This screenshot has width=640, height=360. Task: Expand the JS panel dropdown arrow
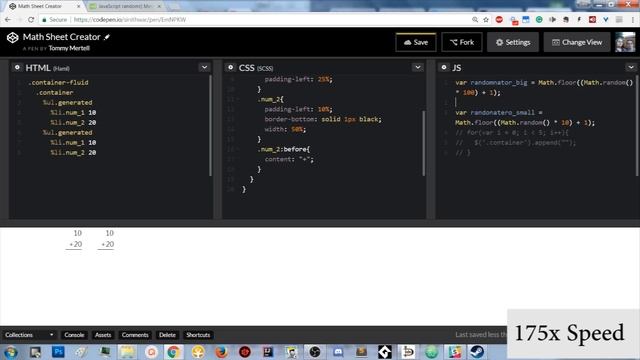pyautogui.click(x=631, y=67)
